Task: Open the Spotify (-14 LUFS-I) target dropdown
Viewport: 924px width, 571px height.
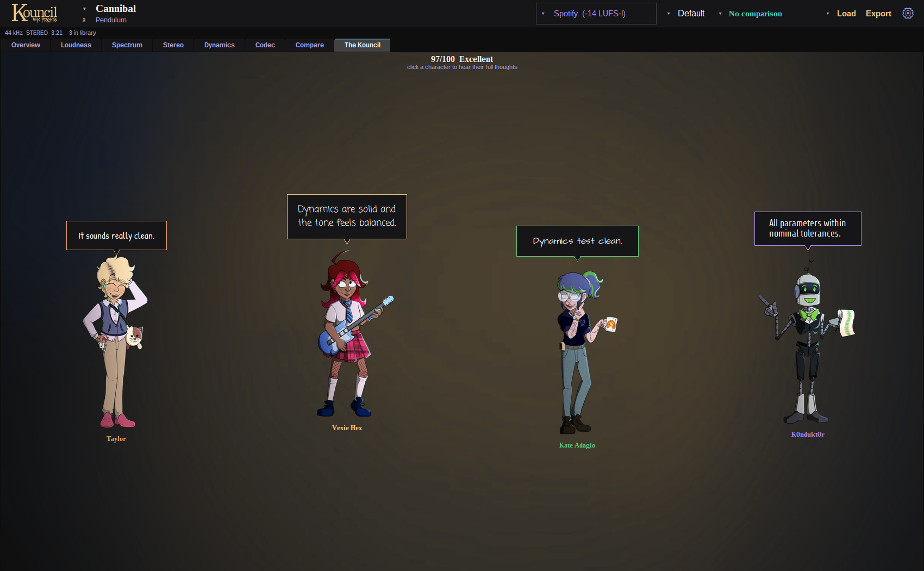Action: coord(596,14)
